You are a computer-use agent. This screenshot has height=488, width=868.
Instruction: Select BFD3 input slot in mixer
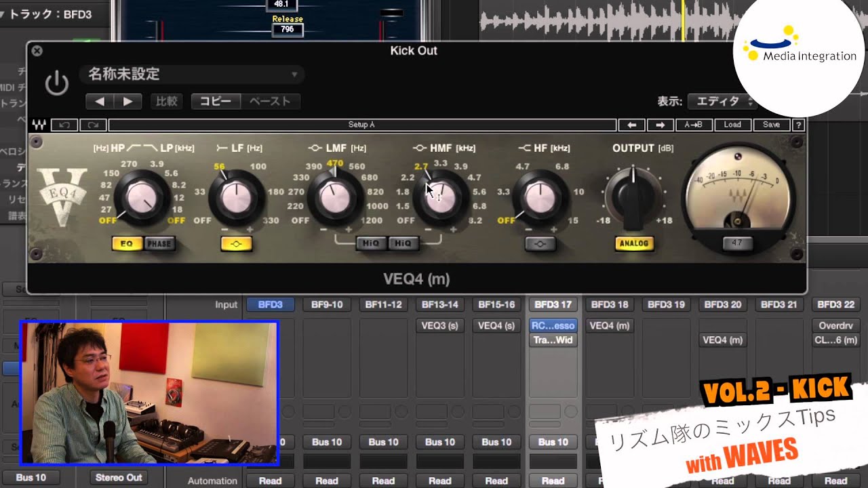271,305
